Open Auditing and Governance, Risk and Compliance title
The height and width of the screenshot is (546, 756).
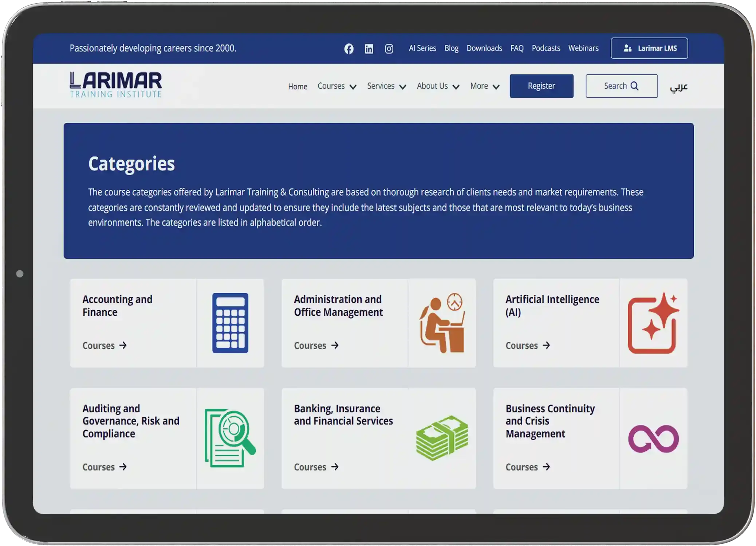[x=131, y=421]
